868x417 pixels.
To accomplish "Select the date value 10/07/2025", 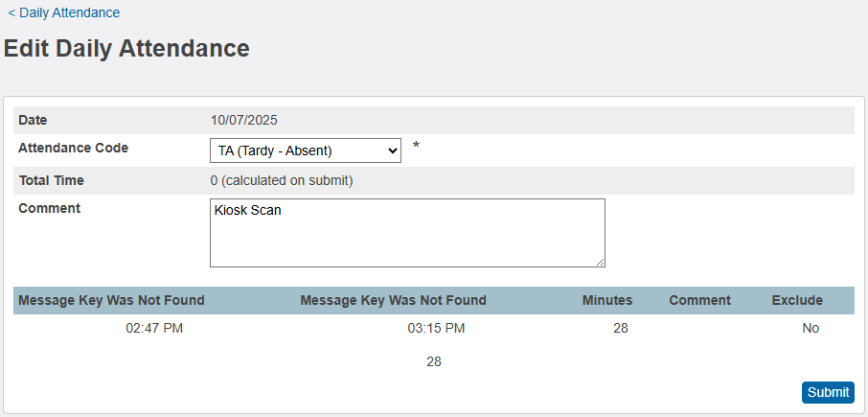I will tap(244, 121).
